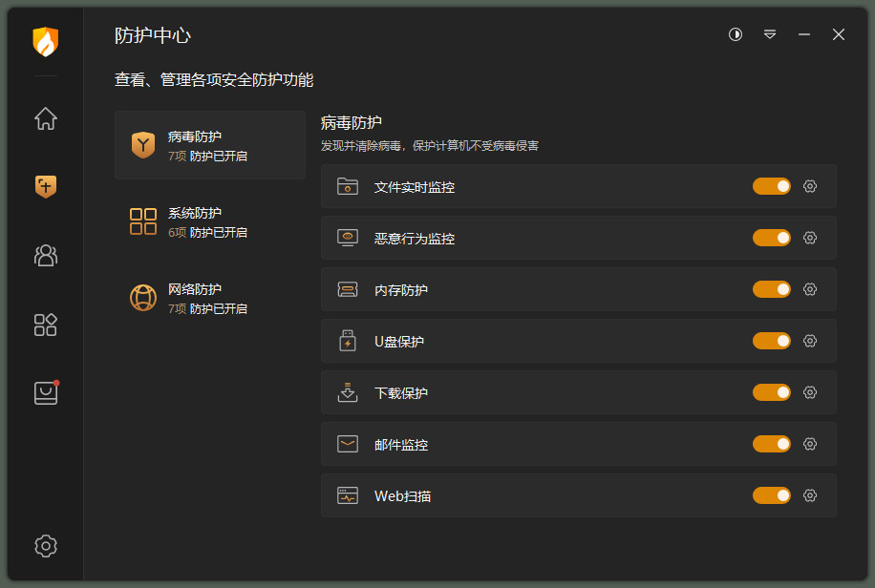Open the access control (users) sidebar icon
Viewport: 875px width, 588px height.
click(46, 255)
